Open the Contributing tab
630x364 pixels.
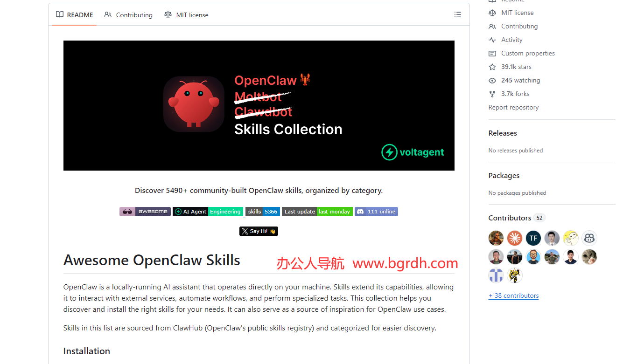point(128,15)
